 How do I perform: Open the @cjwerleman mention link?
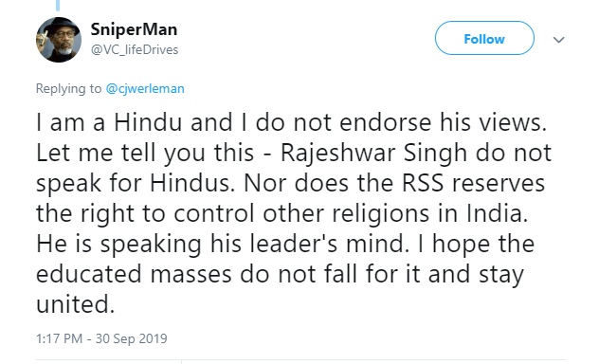click(145, 88)
